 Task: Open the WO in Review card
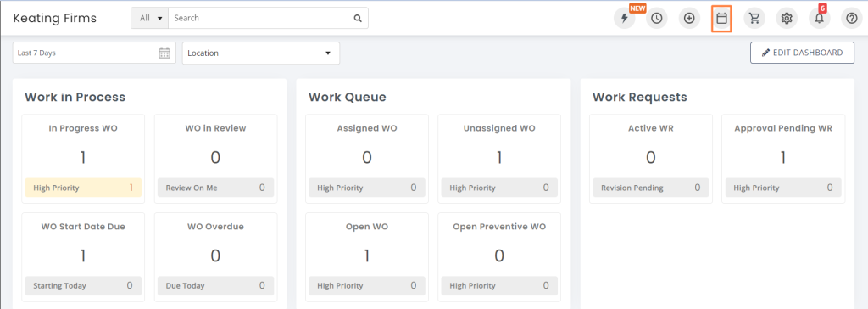pos(215,159)
